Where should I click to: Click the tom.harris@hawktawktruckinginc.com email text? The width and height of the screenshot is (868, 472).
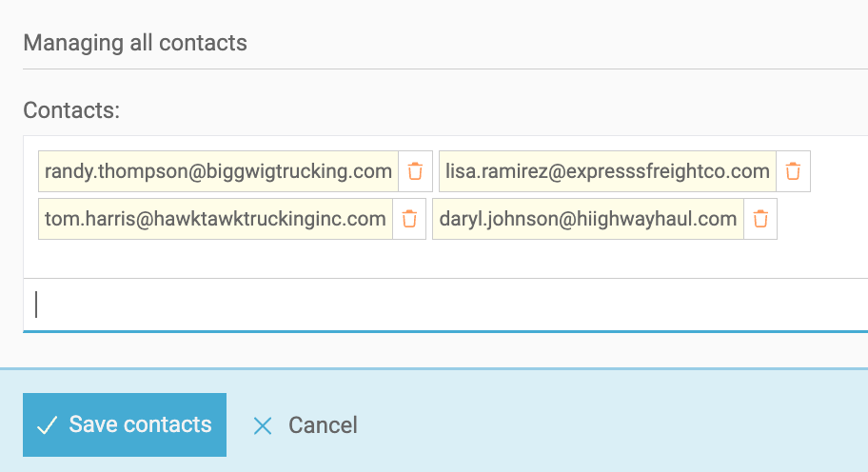point(215,219)
